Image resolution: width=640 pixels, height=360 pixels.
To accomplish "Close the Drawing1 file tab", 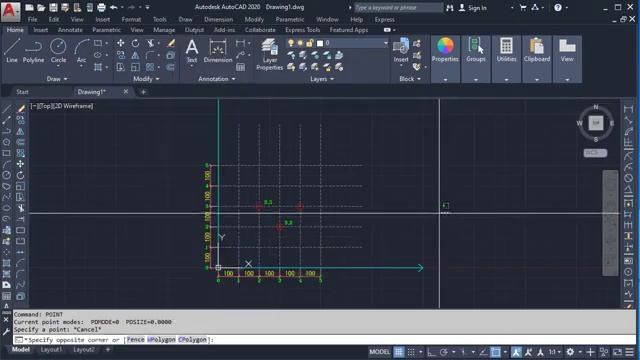I will (126, 91).
